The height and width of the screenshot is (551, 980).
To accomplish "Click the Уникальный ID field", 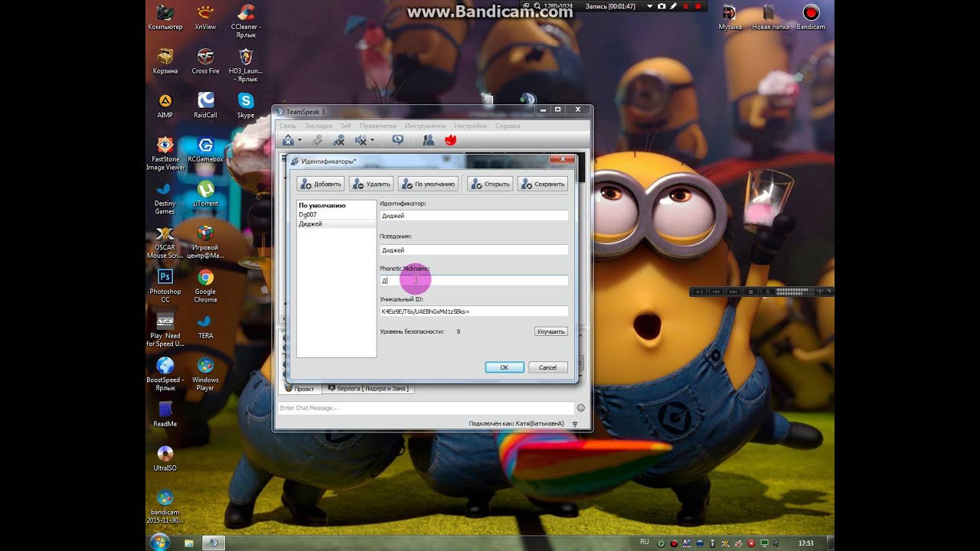I will 474,311.
